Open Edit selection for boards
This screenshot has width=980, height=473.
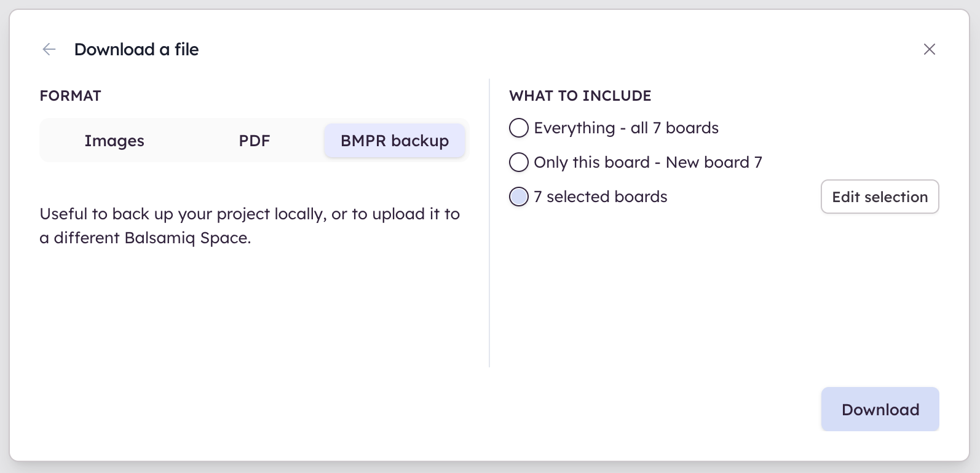tap(880, 197)
